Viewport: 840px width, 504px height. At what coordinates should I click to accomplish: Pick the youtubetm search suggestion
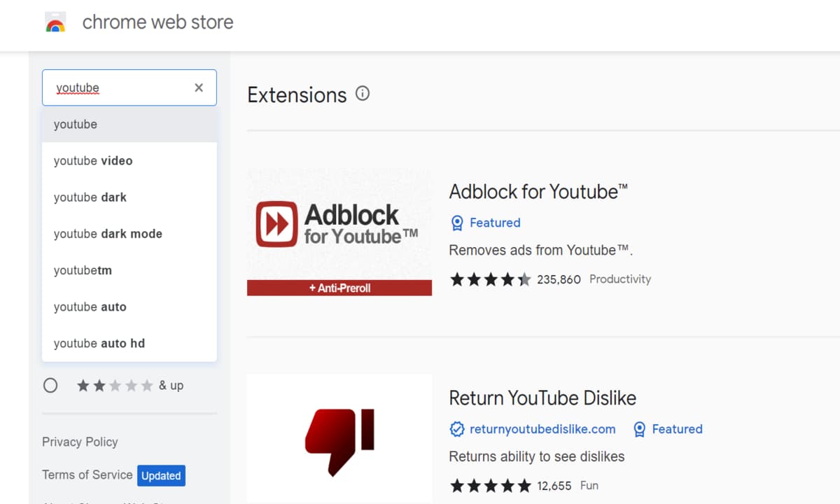tap(83, 270)
